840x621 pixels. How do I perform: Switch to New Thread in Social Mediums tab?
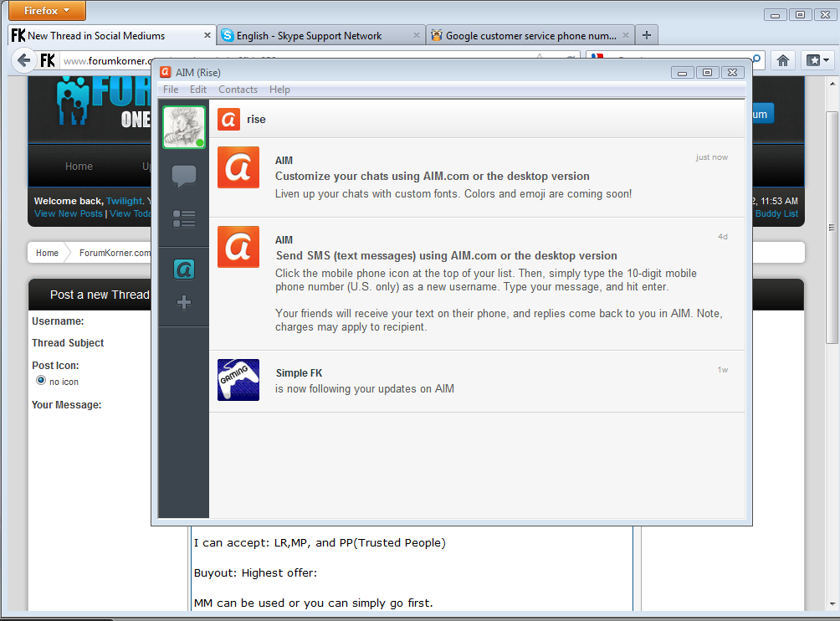112,35
